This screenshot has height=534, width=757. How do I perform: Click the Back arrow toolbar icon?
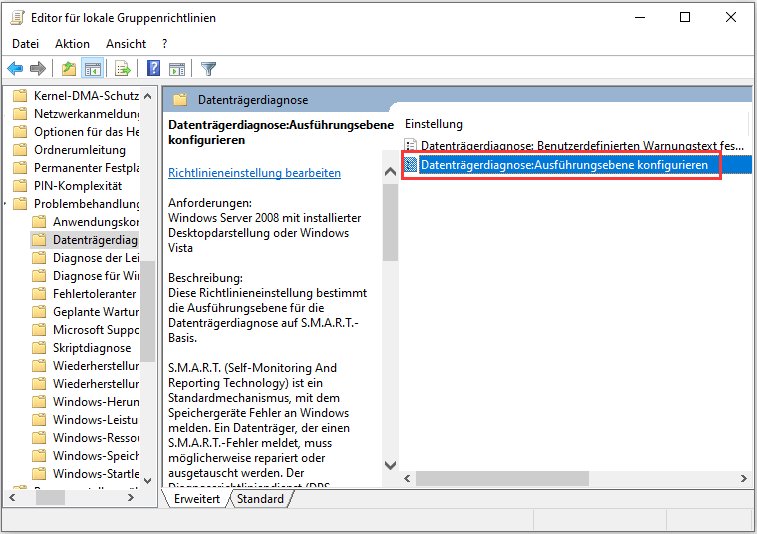click(15, 69)
